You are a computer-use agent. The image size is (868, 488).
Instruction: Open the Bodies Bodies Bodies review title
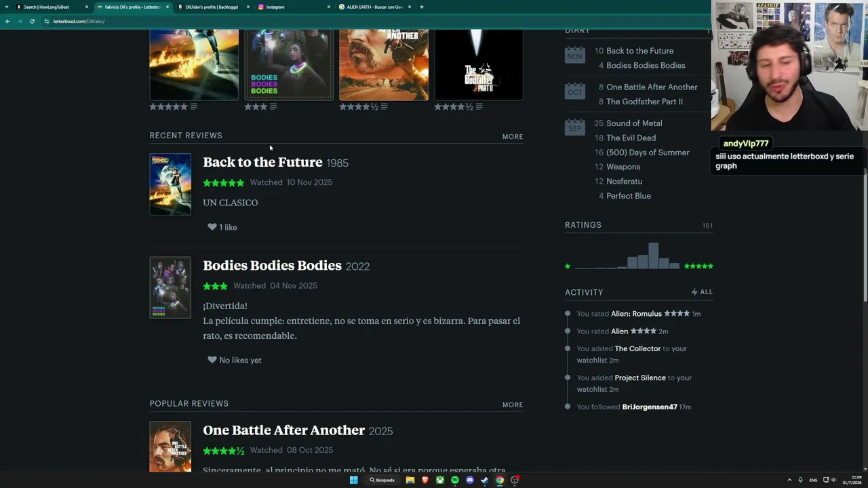click(272, 265)
